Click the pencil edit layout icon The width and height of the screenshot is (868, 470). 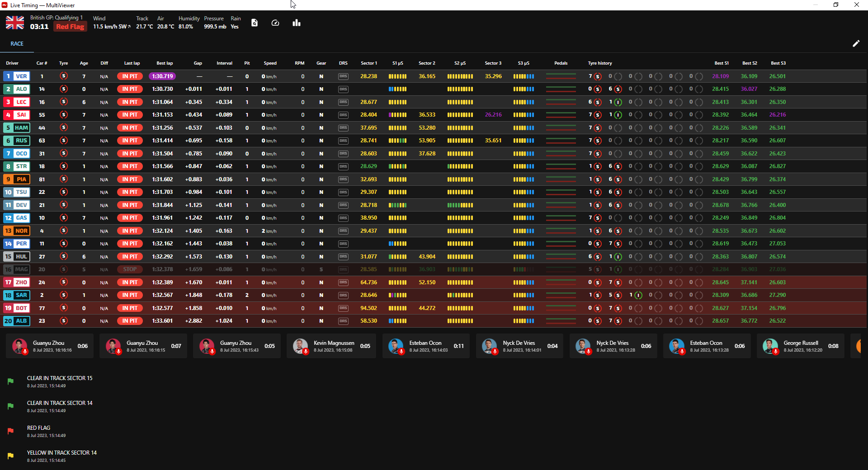tap(856, 43)
